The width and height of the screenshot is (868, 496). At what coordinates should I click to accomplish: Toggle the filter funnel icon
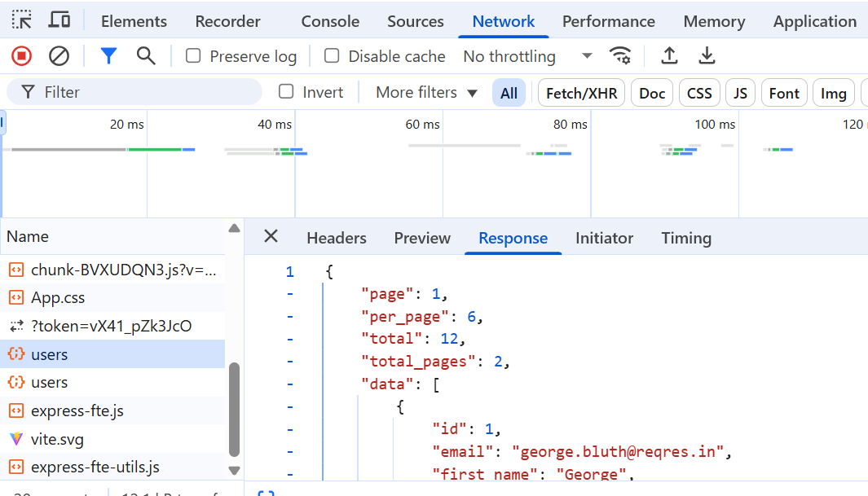click(x=108, y=56)
